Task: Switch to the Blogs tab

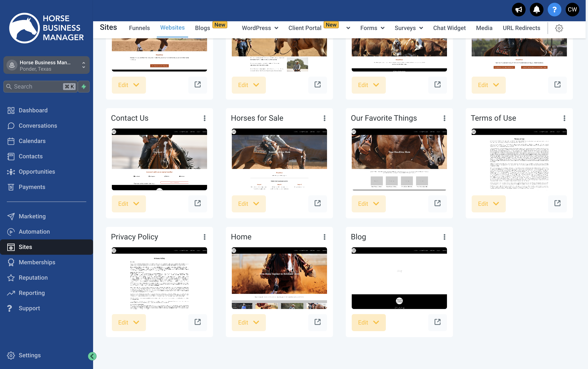Action: point(202,28)
